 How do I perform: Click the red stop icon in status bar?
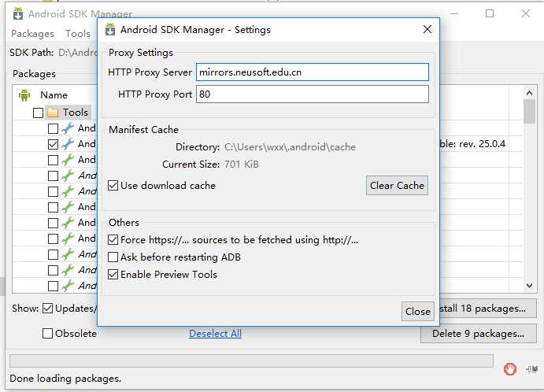point(509,369)
